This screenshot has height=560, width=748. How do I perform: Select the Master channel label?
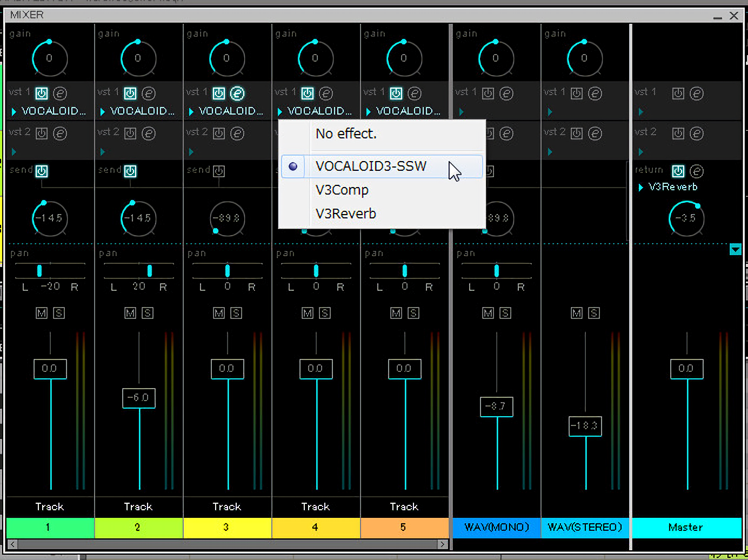[686, 528]
